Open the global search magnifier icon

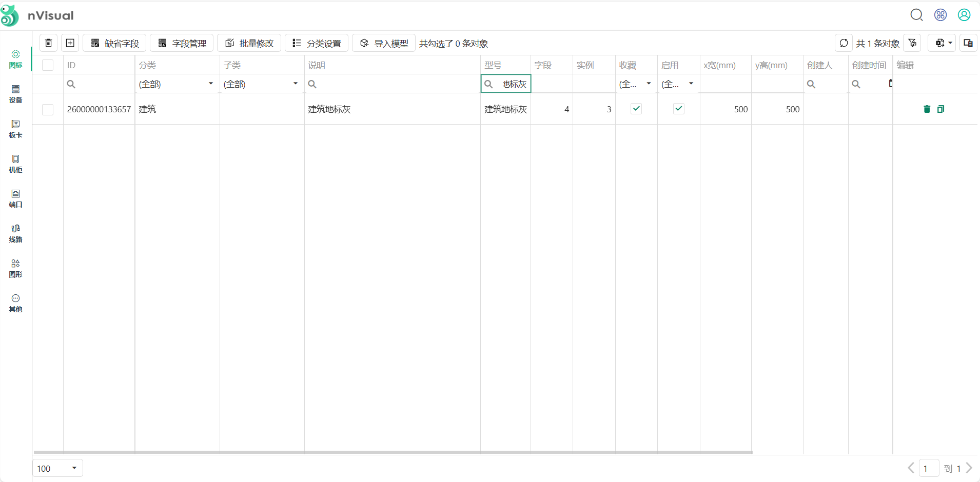(x=916, y=15)
